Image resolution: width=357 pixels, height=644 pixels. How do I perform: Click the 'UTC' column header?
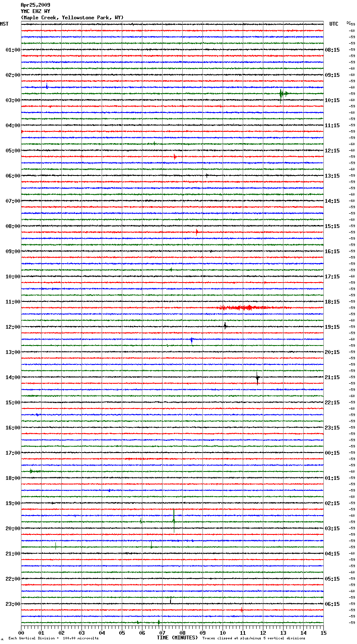(x=333, y=24)
